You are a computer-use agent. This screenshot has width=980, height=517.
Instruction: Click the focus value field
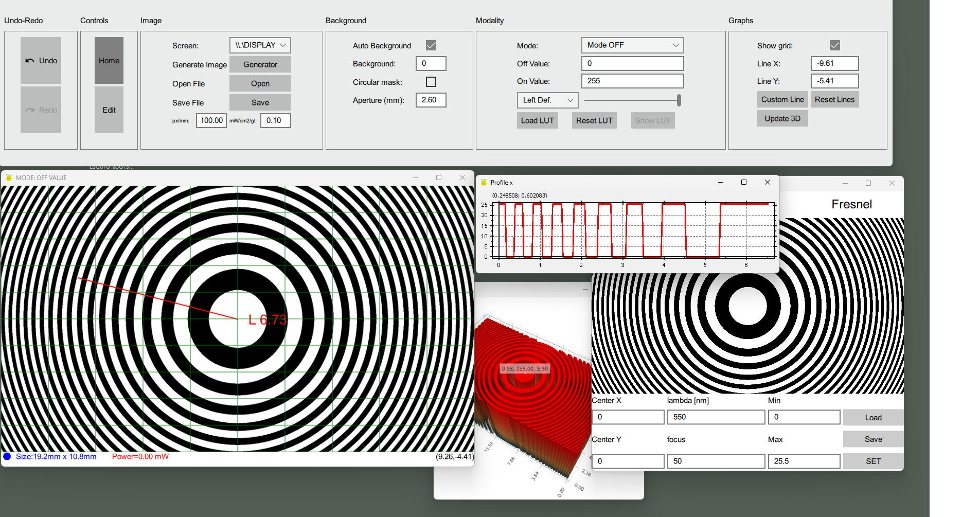tap(716, 461)
